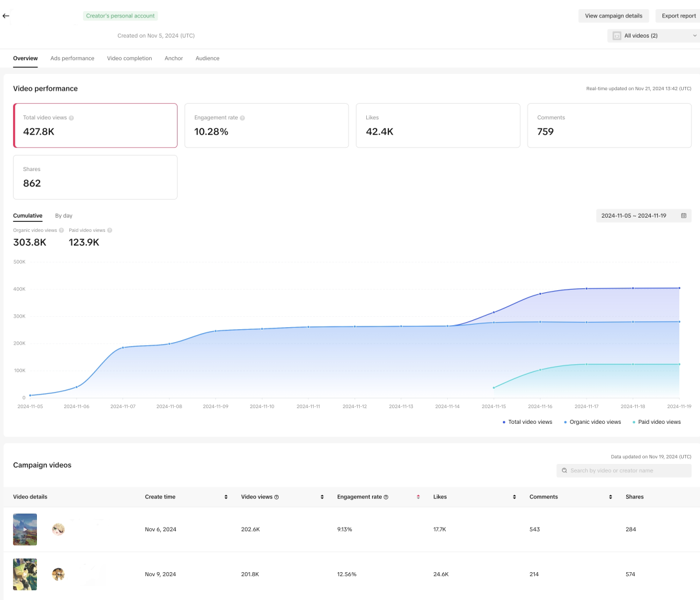
Task: Click Export report button
Action: click(678, 16)
